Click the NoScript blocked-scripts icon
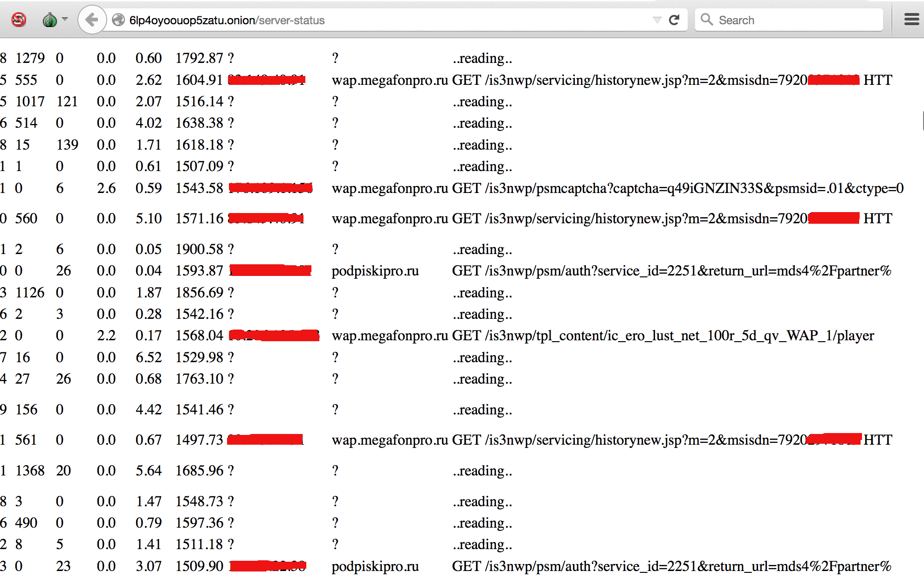924x578 pixels. tap(19, 20)
